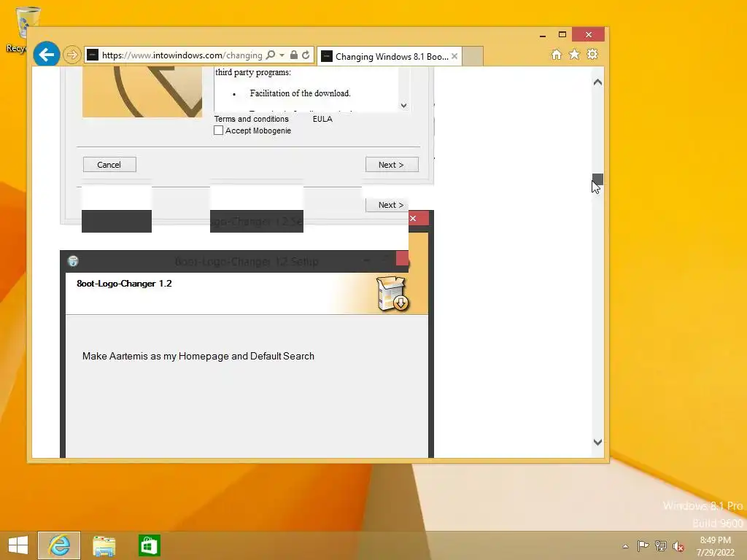This screenshot has width=747, height=560.
Task: Click Terms and conditions link
Action: 251,119
